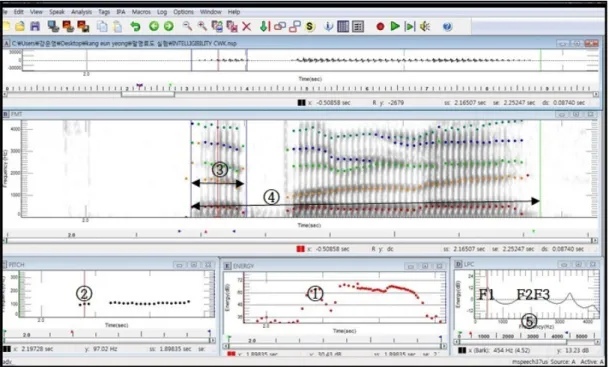609x367 pixels.
Task: Open the blue information icon
Action: [x=328, y=26]
